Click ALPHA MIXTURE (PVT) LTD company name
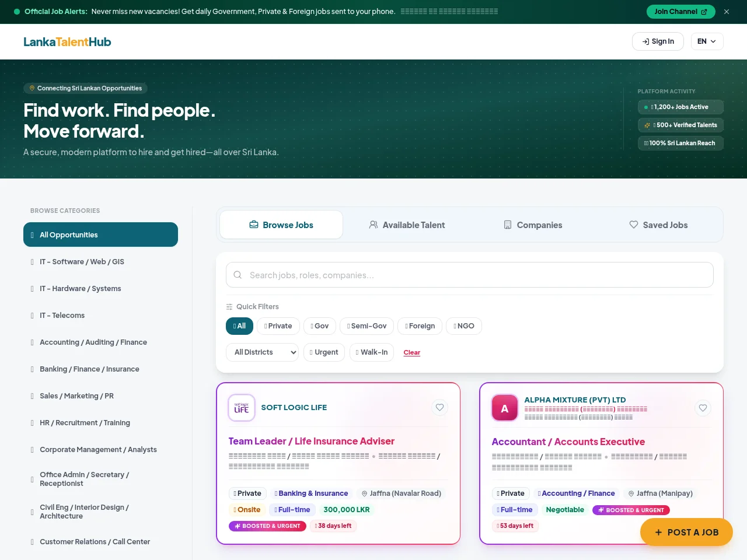The width and height of the screenshot is (747, 560). pos(575,400)
